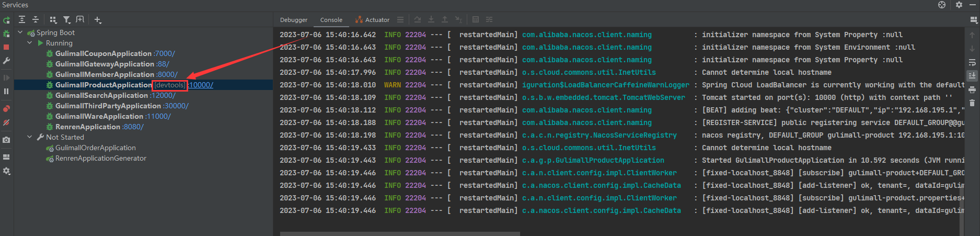Switch to the Debugger tab
Screen dimensions: 980x236
click(x=294, y=20)
